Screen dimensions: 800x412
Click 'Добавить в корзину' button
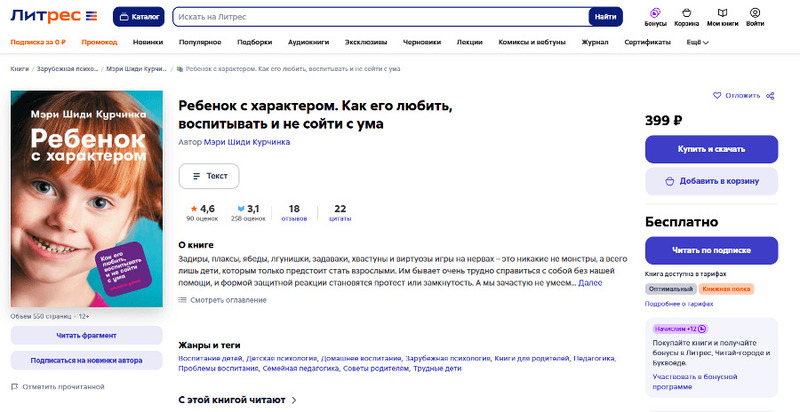click(x=711, y=181)
